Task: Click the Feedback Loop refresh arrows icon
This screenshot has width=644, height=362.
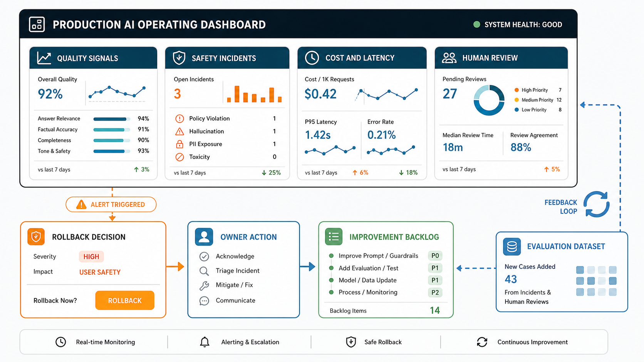Action: [x=596, y=204]
